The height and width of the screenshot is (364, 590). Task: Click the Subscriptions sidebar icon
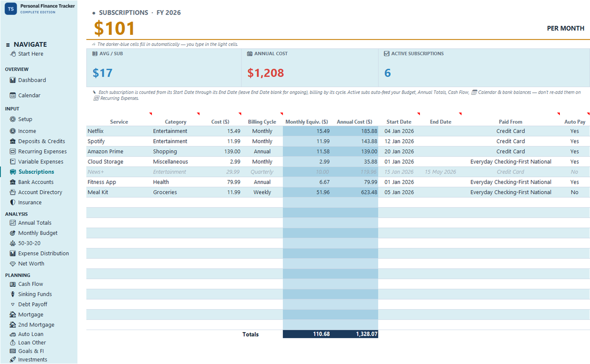13,172
